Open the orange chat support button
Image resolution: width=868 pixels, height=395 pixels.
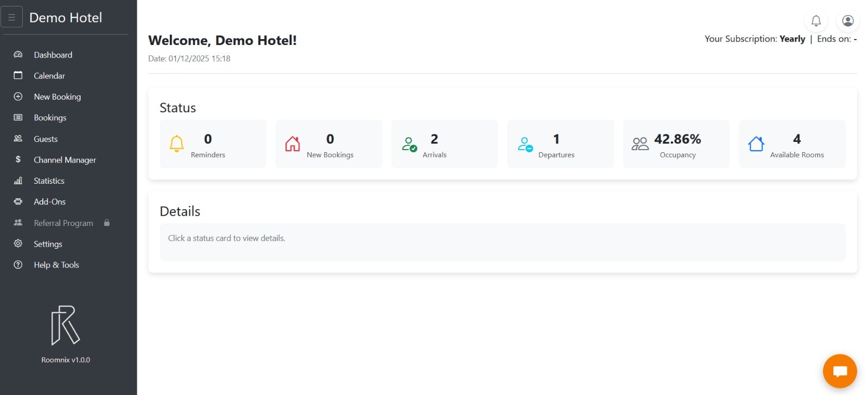[840, 371]
